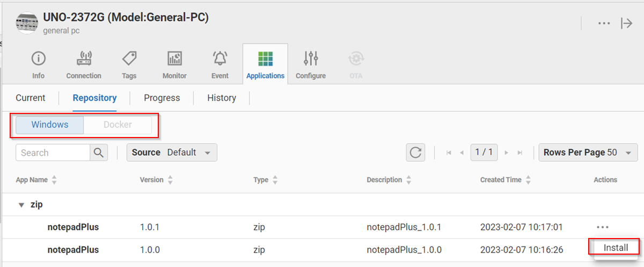
Task: Switch to the Progress tab
Action: pyautogui.click(x=162, y=98)
